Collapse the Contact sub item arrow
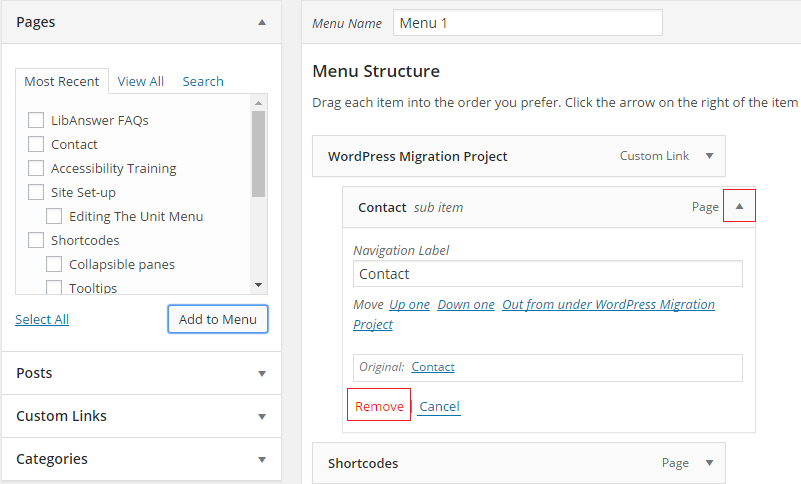The width and height of the screenshot is (801, 484). pos(739,206)
